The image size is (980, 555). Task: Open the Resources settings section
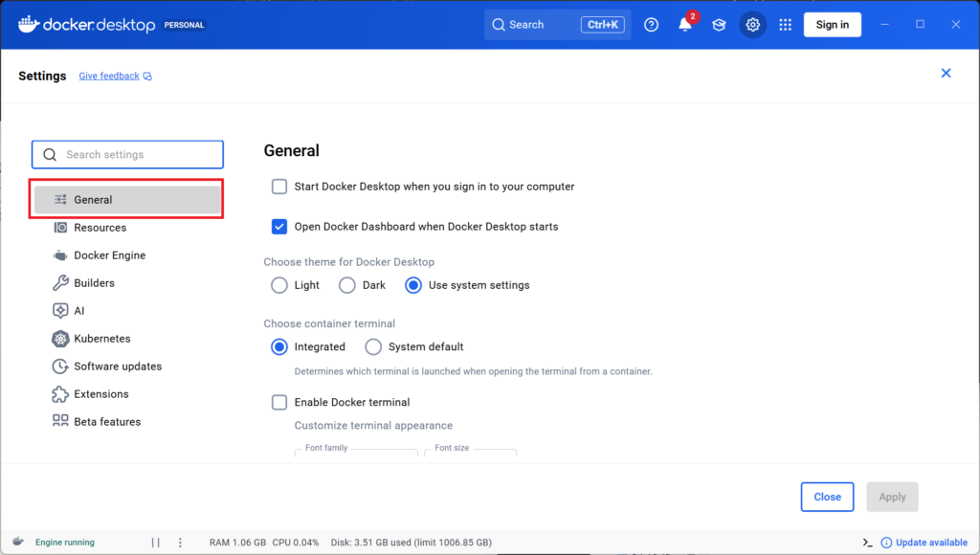click(x=127, y=228)
